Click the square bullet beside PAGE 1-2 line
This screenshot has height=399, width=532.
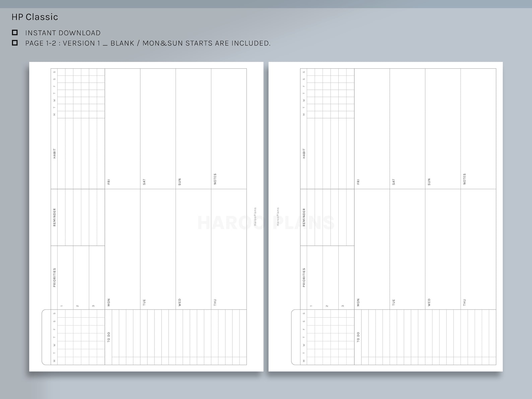(x=15, y=43)
